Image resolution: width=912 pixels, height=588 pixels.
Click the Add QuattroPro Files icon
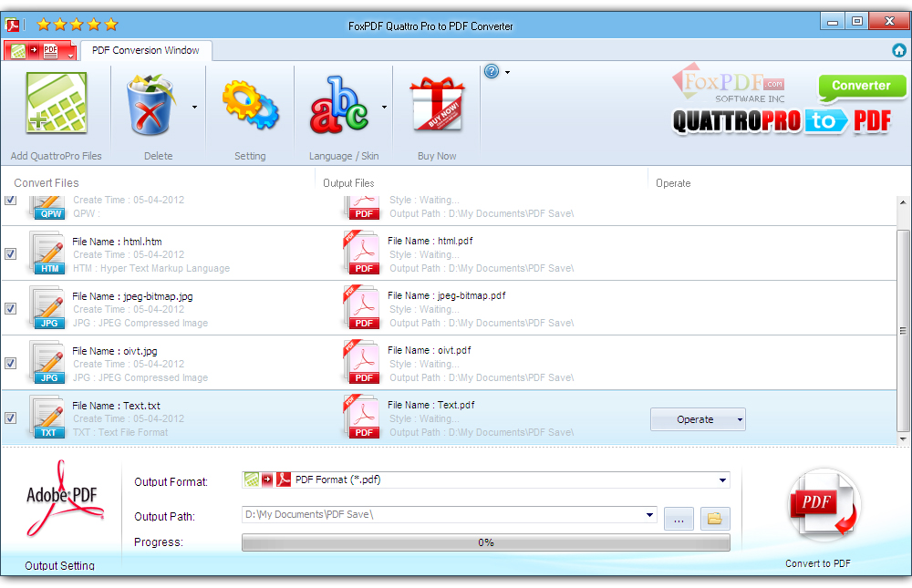coord(57,103)
